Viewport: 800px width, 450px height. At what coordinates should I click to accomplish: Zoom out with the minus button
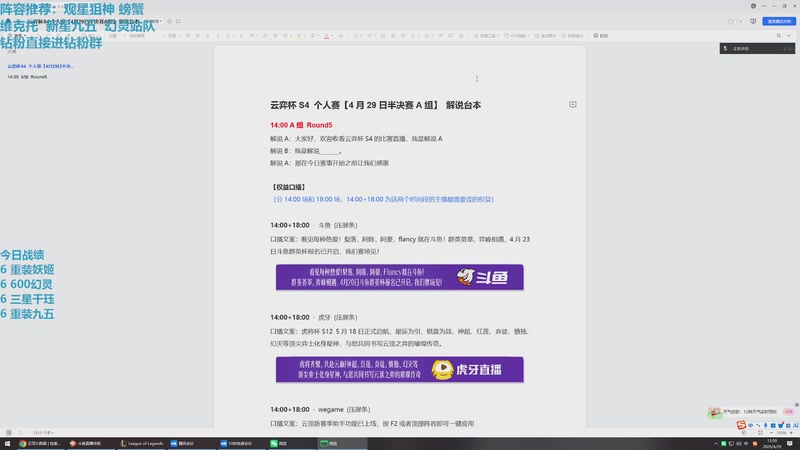tap(771, 433)
